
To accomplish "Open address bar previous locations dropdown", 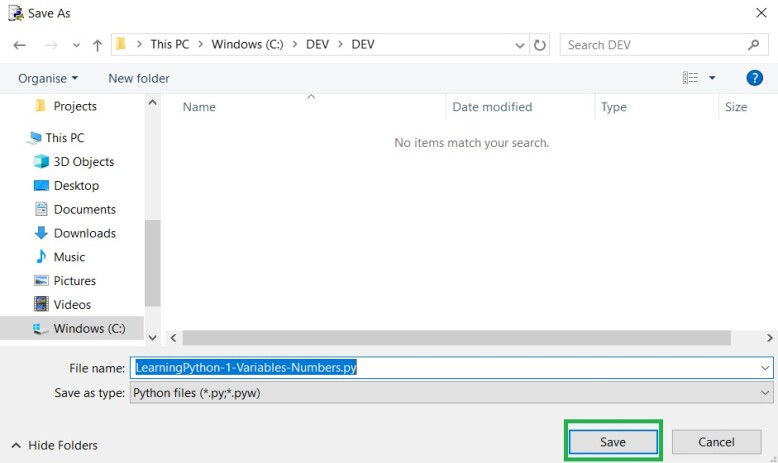I will (x=519, y=45).
